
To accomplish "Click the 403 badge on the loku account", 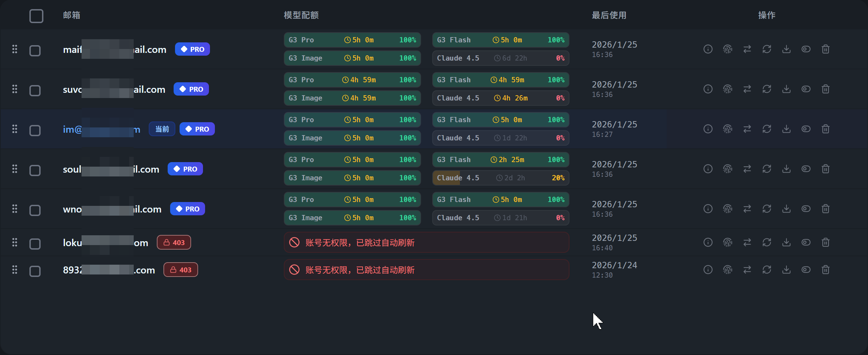I will (x=174, y=243).
